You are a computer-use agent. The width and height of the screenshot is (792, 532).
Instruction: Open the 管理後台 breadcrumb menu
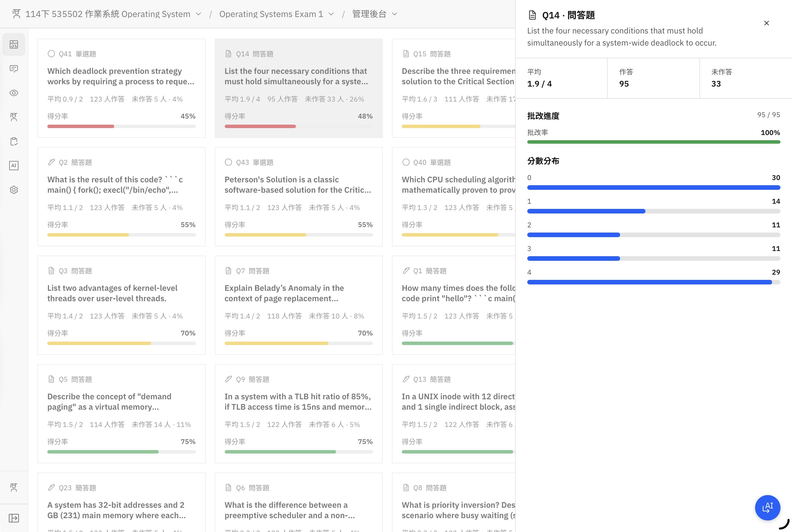[369, 14]
